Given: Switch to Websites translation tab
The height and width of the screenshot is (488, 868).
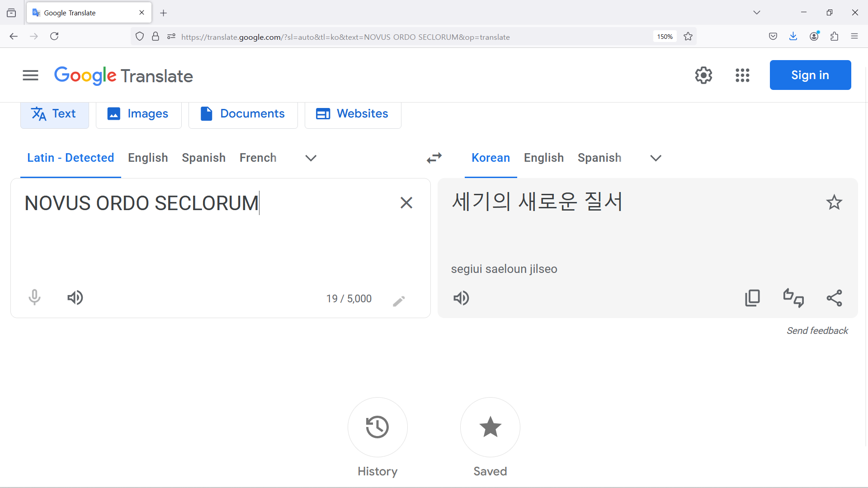Looking at the screenshot, I should point(353,114).
